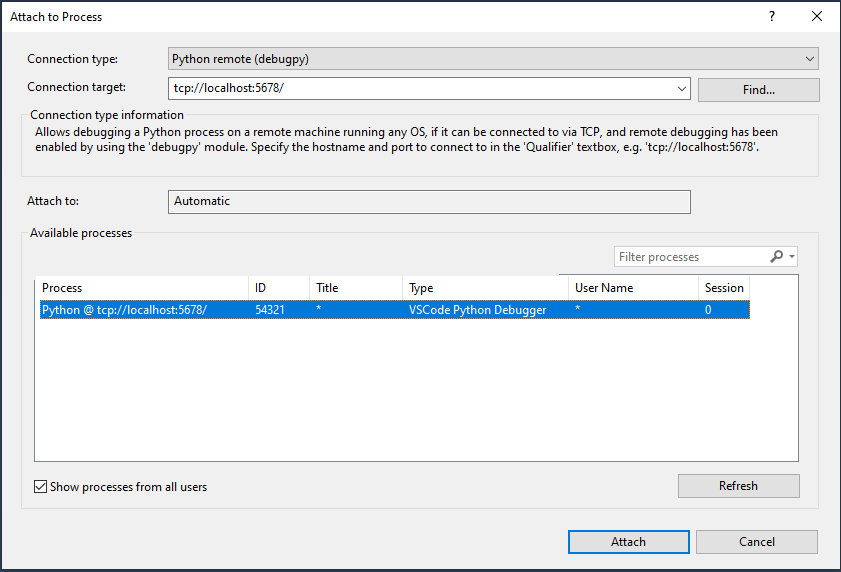
Task: Sort by the ID column header
Action: (279, 288)
